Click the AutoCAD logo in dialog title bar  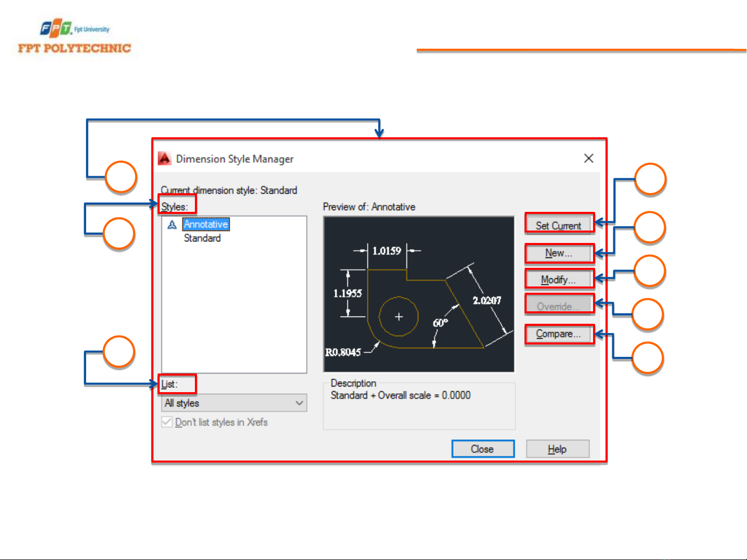[x=164, y=159]
